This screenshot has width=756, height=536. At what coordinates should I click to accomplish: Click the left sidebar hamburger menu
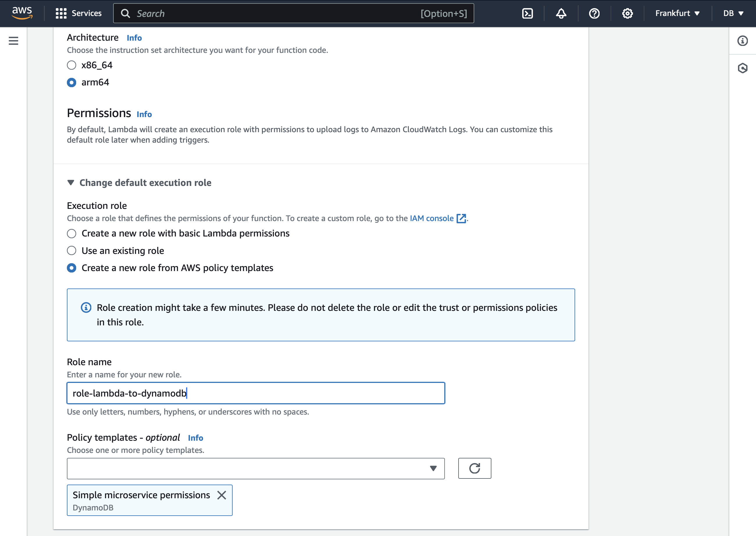coord(13,41)
